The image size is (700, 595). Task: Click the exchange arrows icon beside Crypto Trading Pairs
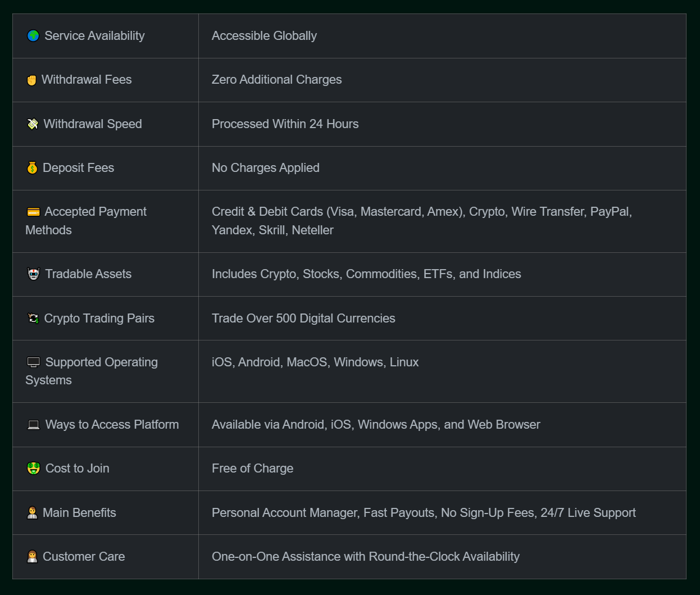pyautogui.click(x=34, y=319)
